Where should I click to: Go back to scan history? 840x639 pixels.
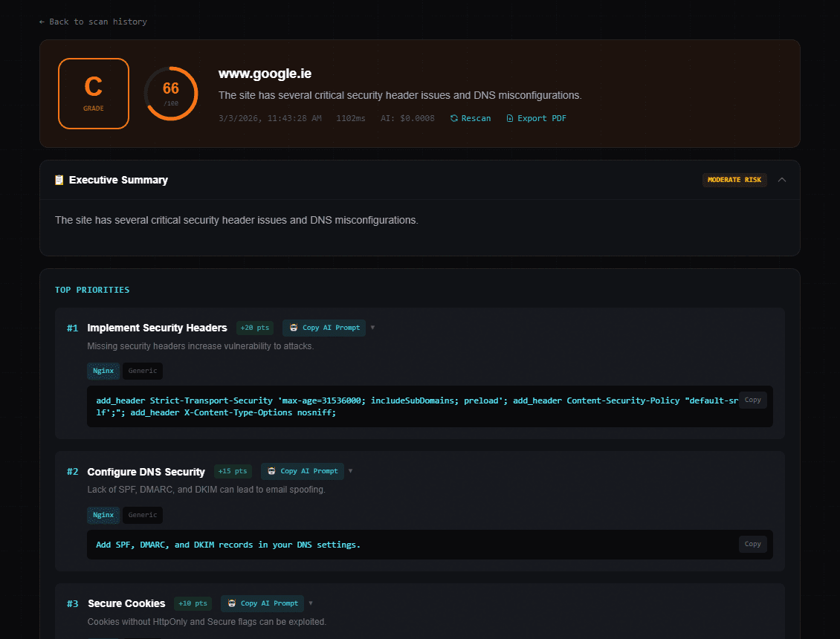point(92,22)
